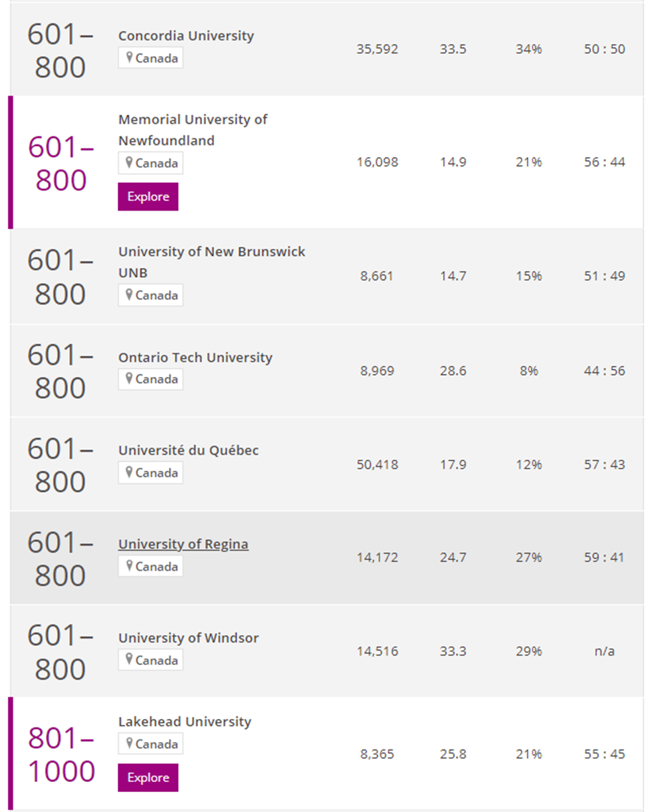Click the location pin under Université du Québec
The height and width of the screenshot is (812, 648).
(x=130, y=473)
